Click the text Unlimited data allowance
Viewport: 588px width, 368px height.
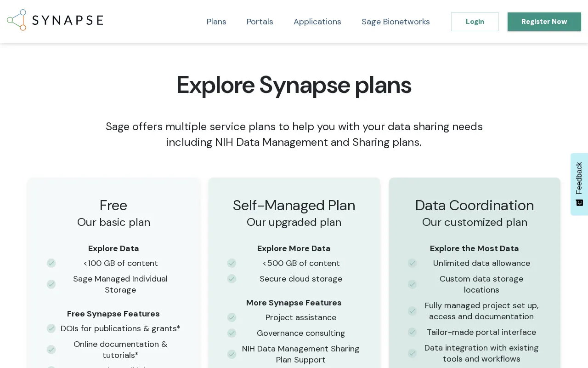[481, 263]
